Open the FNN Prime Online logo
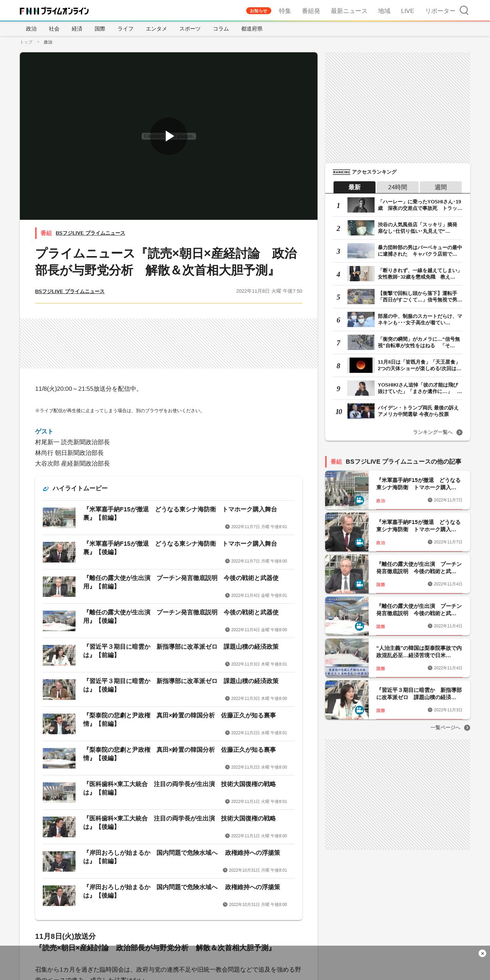This screenshot has width=490, height=980. (x=54, y=11)
